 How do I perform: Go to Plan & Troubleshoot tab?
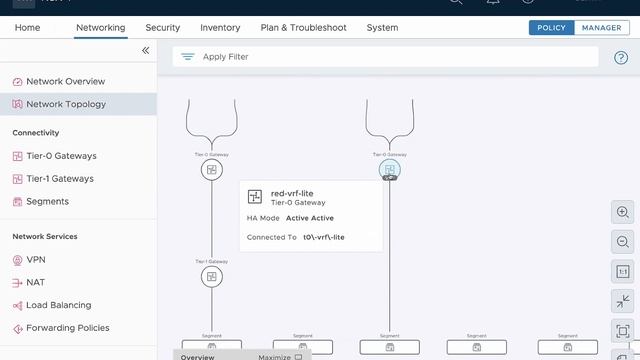303,28
